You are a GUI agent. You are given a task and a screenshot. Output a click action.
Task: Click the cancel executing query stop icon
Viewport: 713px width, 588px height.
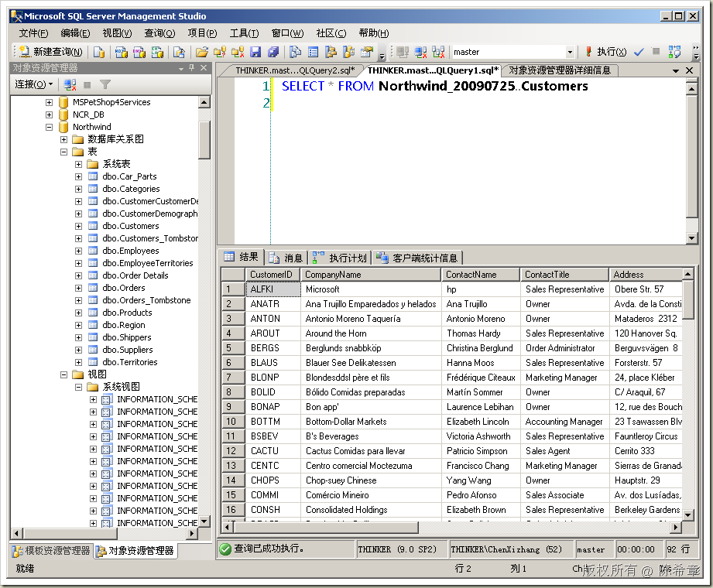656,51
